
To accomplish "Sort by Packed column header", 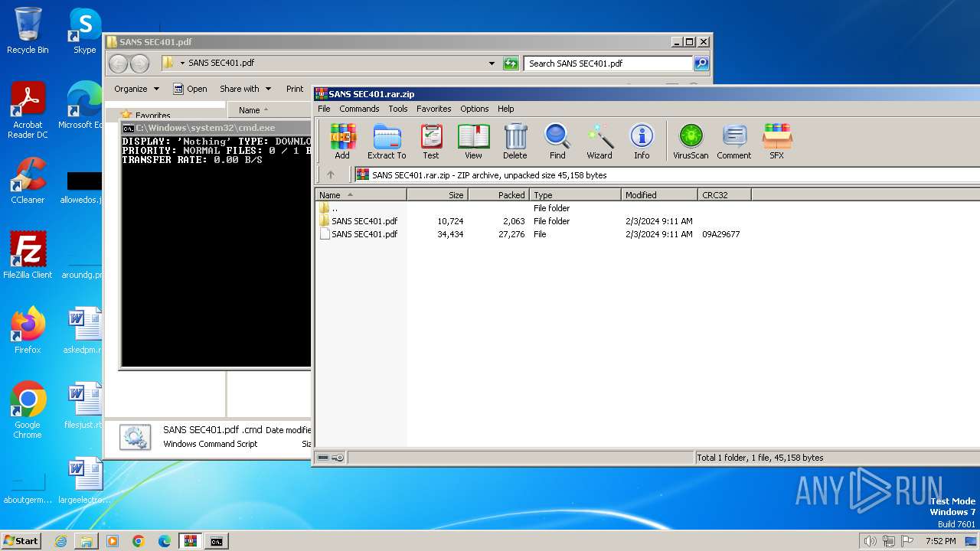I will 498,195.
